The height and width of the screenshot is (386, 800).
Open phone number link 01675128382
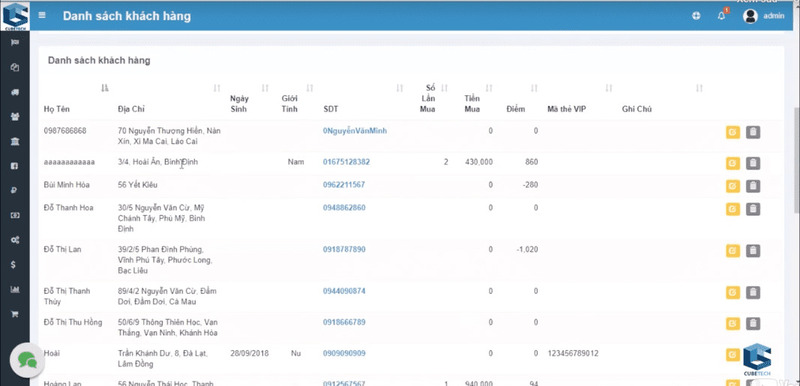coord(346,162)
